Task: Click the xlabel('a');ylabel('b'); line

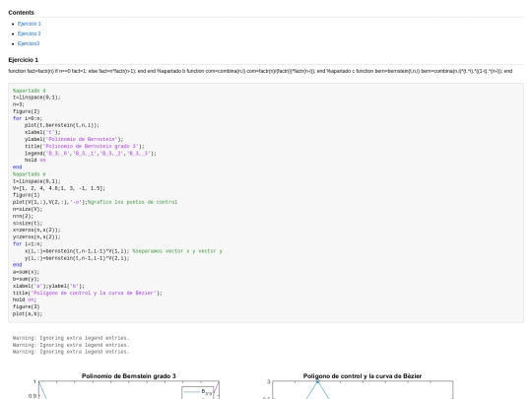Action: point(48,286)
